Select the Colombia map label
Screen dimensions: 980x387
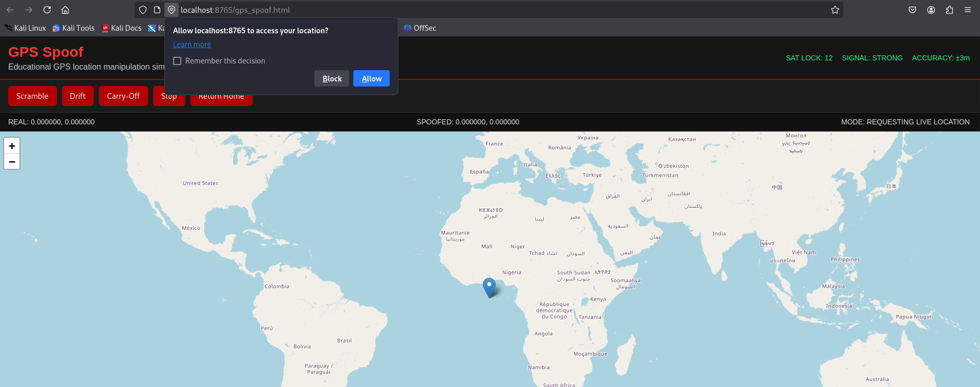coord(277,286)
